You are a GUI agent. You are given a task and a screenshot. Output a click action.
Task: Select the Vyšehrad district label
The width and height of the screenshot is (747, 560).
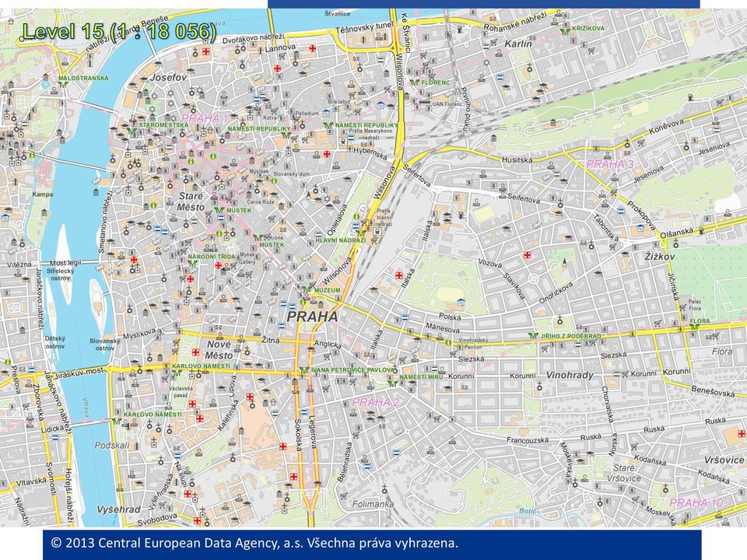pyautogui.click(x=118, y=509)
